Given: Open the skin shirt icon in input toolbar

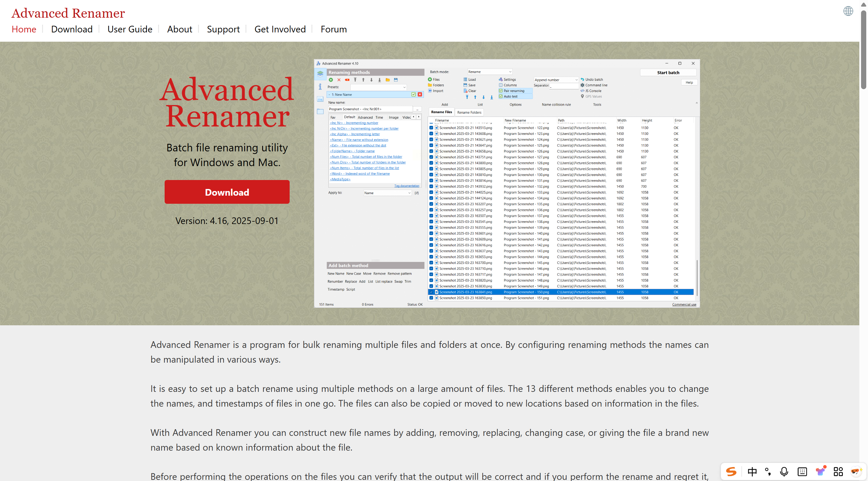Looking at the screenshot, I should 821,471.
